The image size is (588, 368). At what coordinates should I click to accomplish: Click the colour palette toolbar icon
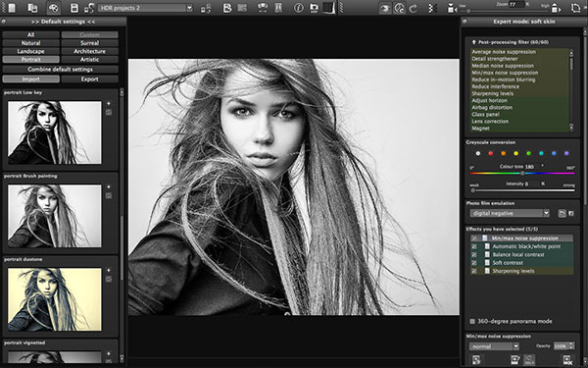[x=54, y=8]
